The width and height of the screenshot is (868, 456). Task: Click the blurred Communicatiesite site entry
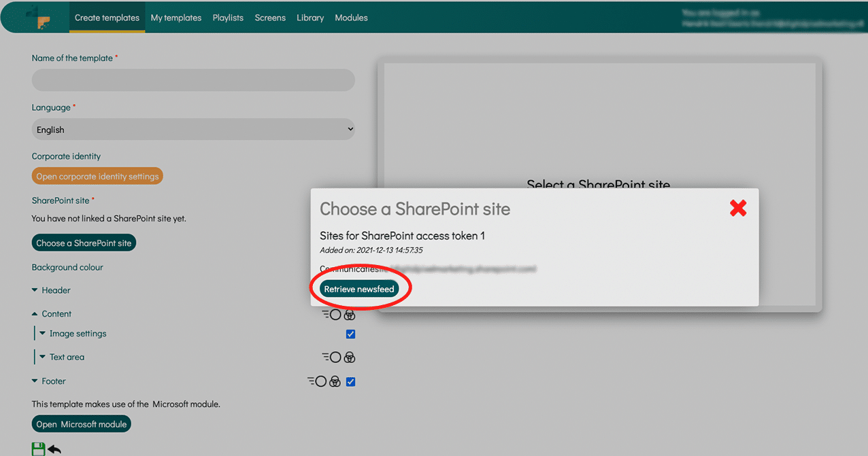(428, 269)
